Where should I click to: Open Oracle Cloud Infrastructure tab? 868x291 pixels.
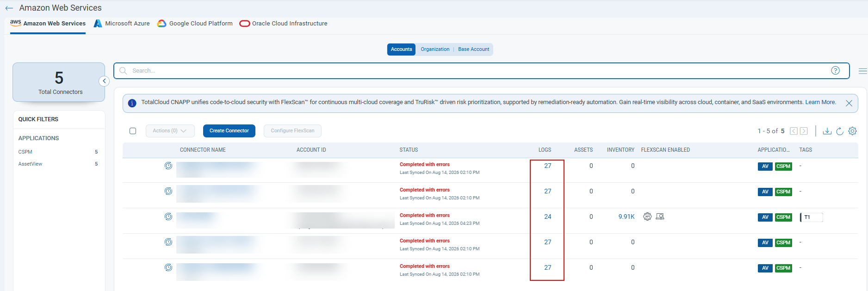[283, 24]
